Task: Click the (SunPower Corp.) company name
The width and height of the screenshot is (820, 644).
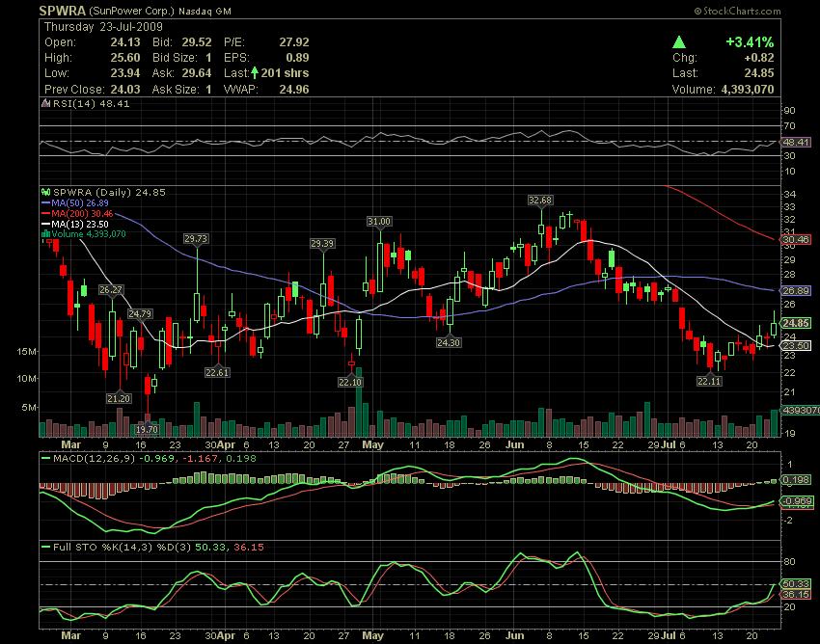Action: [x=131, y=11]
